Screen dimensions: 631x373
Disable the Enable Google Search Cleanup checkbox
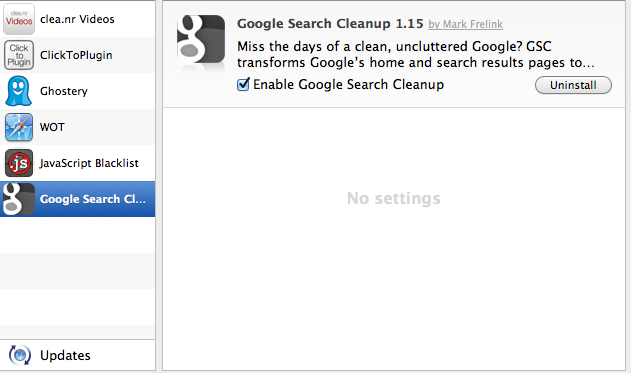tap(243, 84)
